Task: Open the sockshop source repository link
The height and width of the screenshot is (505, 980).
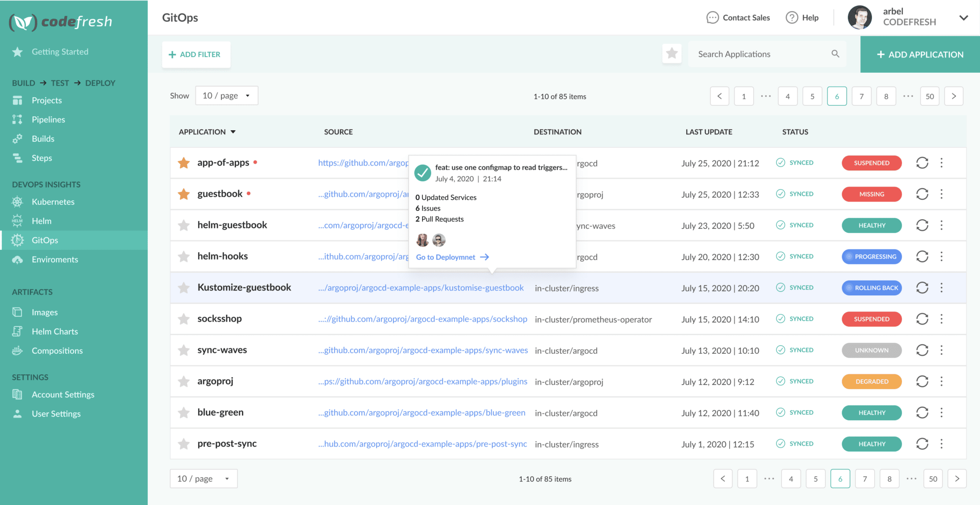Action: coord(423,319)
